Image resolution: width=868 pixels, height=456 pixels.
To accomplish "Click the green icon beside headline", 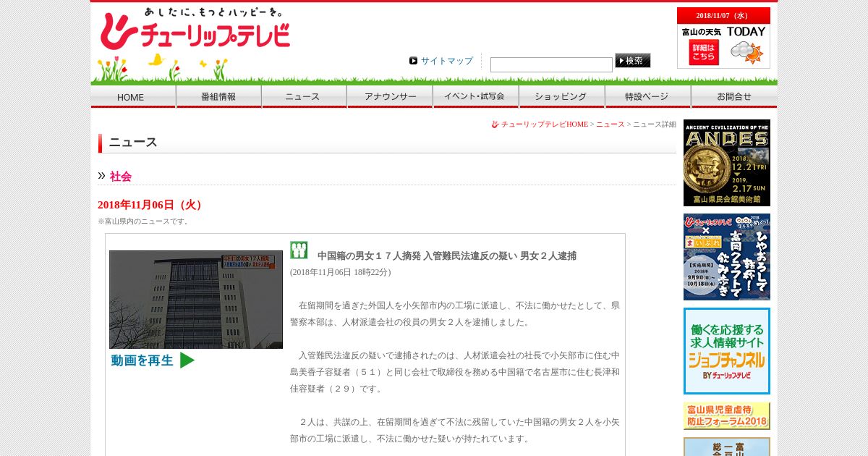I will [x=299, y=250].
